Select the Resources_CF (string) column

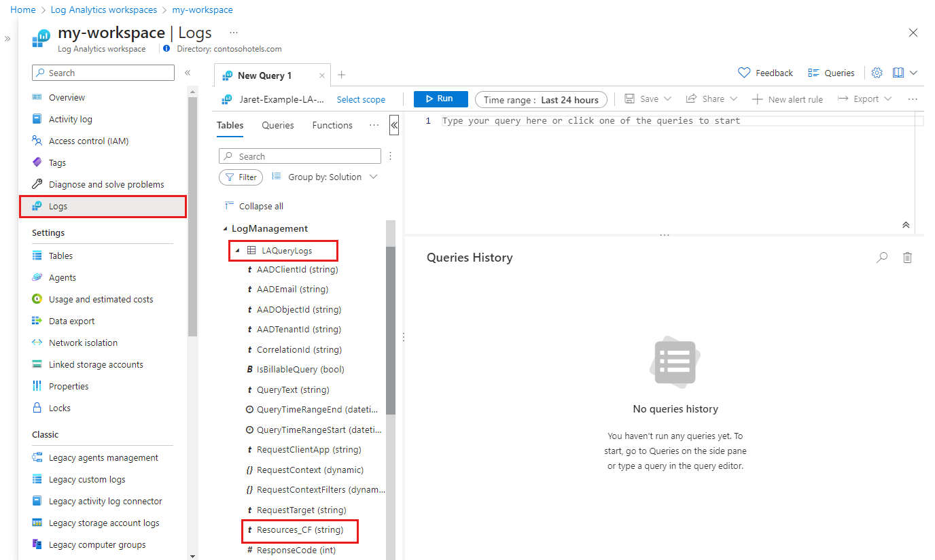(x=300, y=530)
